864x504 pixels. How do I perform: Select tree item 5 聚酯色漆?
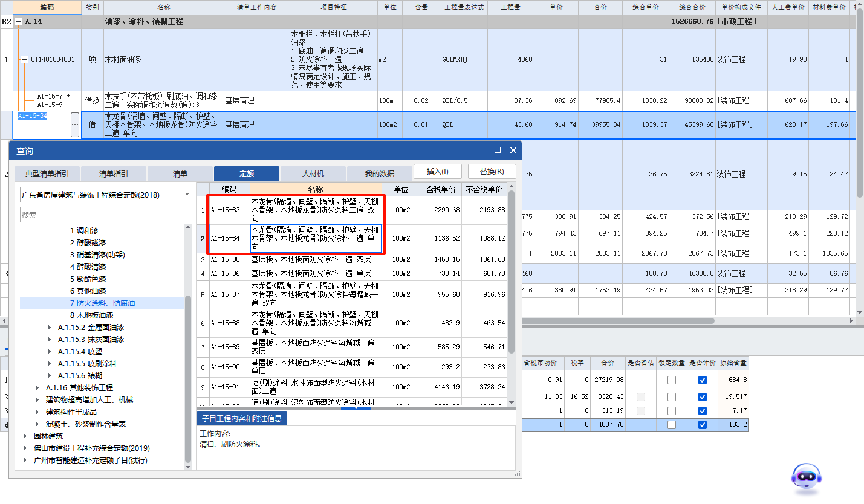tap(88, 279)
